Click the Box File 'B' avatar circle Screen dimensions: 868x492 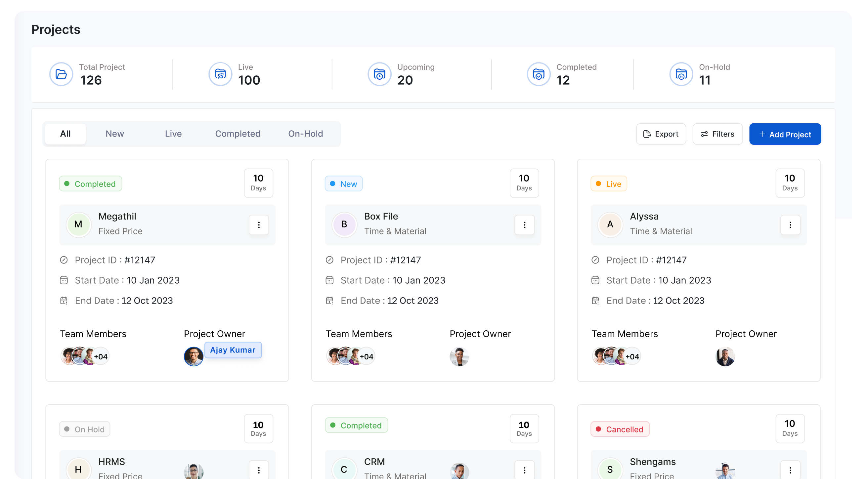[x=344, y=225]
